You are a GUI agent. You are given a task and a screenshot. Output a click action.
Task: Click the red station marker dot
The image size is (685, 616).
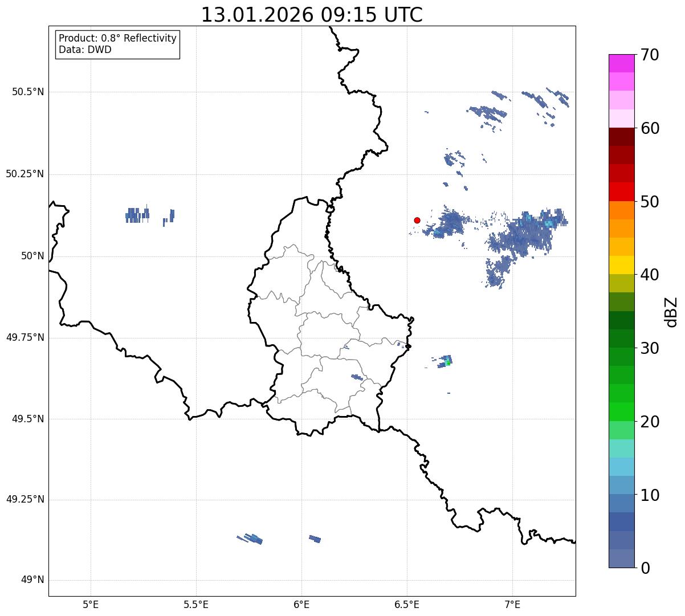(x=417, y=220)
